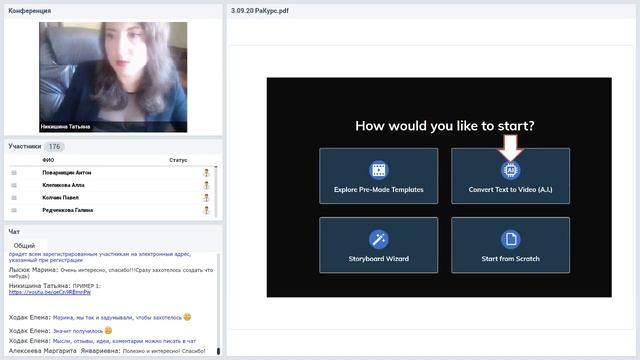The image size is (640, 360).
Task: Click the Статус column header
Action: tap(178, 160)
